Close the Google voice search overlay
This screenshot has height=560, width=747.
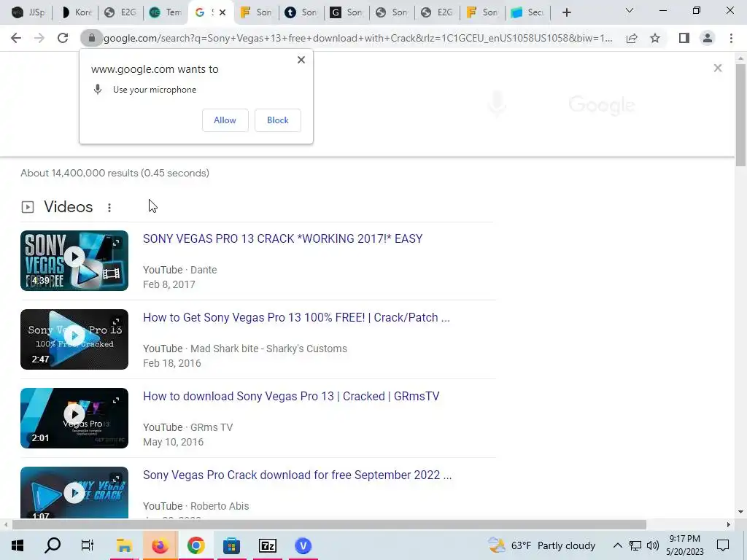click(x=718, y=68)
